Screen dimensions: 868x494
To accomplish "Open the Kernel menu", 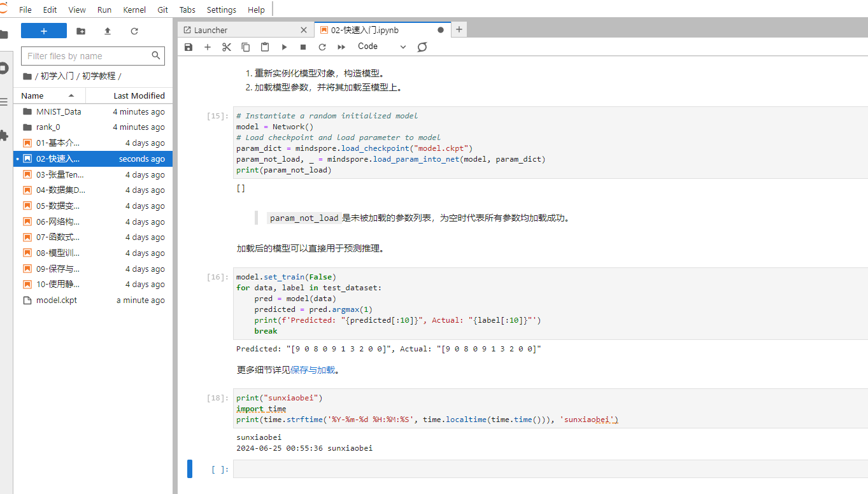I will [x=134, y=10].
